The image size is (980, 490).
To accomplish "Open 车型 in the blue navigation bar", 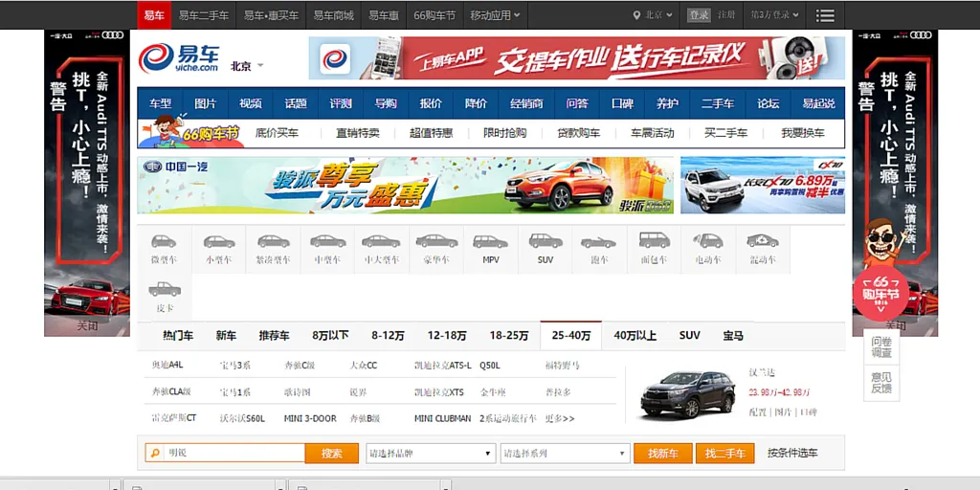I will coord(160,103).
